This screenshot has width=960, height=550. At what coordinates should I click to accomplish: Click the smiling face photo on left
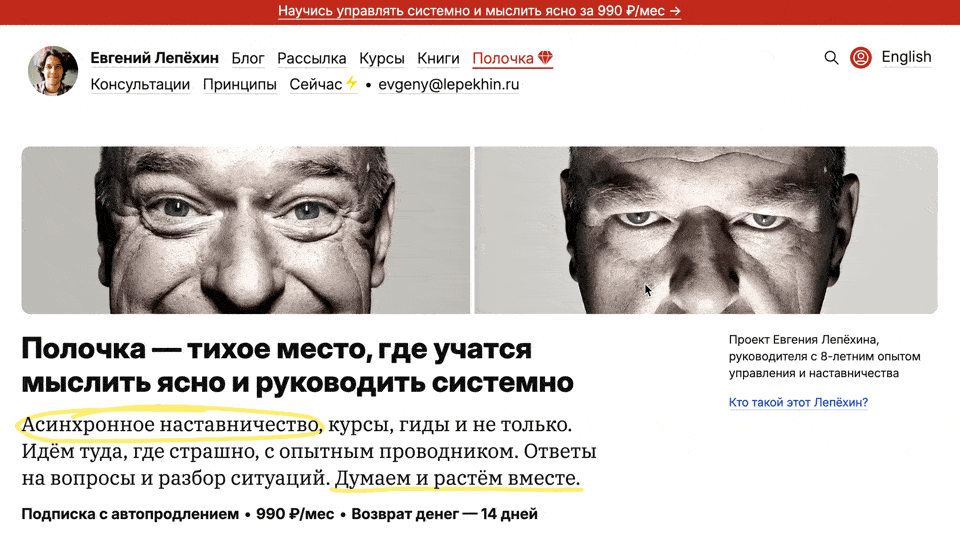(246, 230)
